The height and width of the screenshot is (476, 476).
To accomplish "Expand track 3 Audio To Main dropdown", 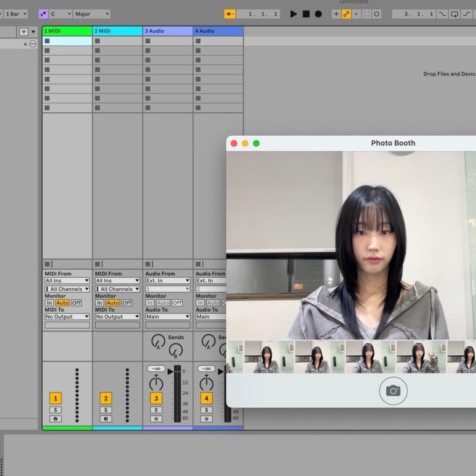I will point(167,317).
